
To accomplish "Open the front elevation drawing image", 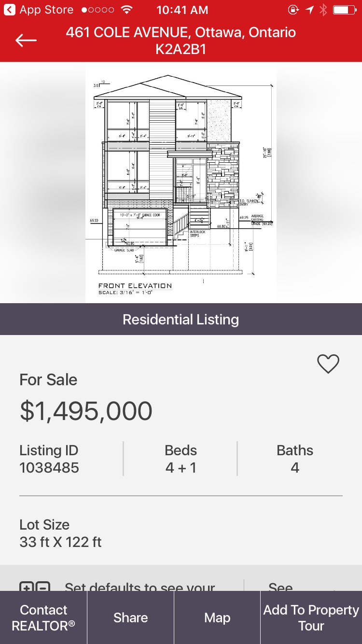I will coord(181,182).
